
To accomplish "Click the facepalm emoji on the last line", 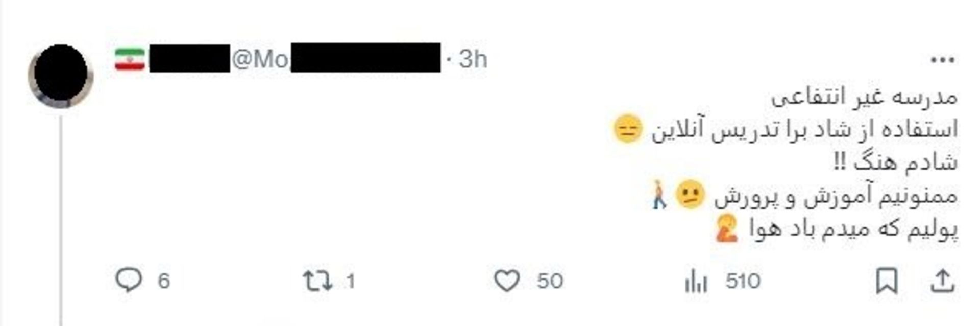I will 726,229.
